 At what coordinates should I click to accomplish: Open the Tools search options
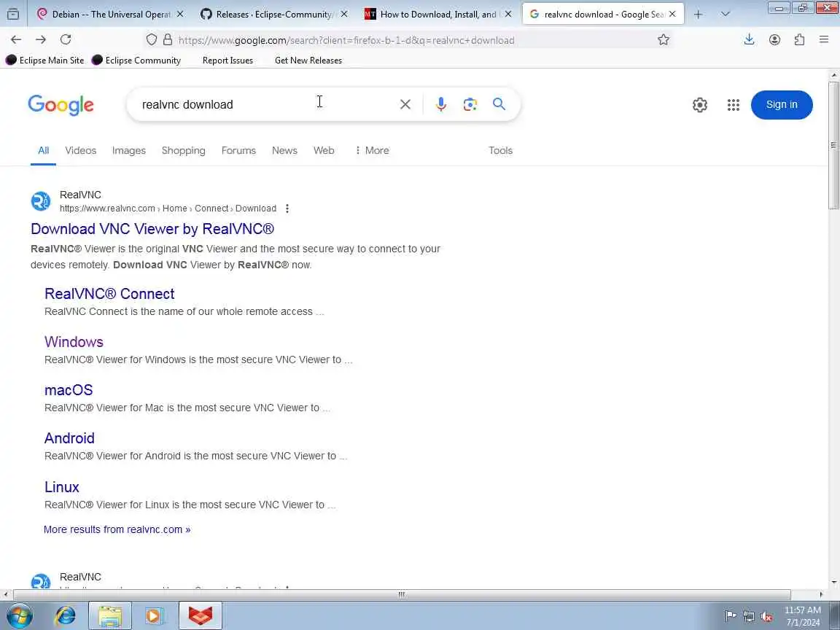point(500,150)
